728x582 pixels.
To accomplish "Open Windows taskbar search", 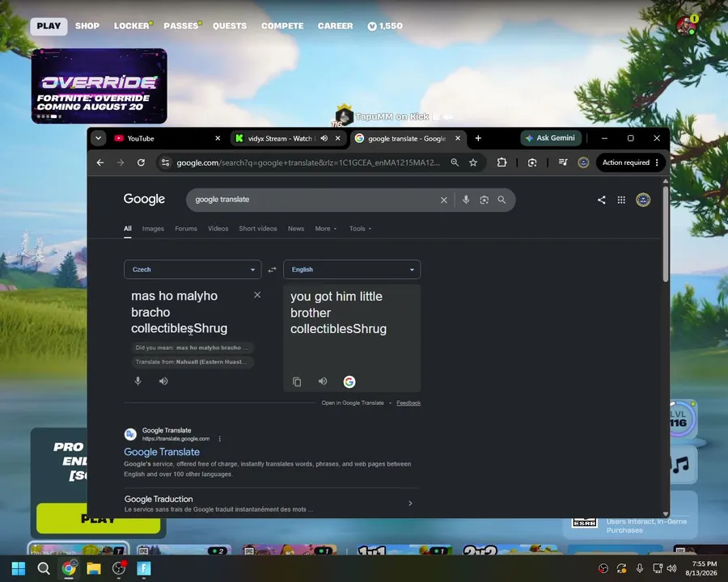I will (x=44, y=568).
